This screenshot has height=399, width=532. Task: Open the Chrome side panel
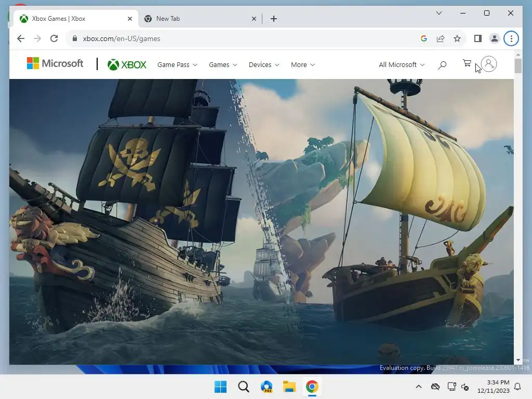(478, 38)
